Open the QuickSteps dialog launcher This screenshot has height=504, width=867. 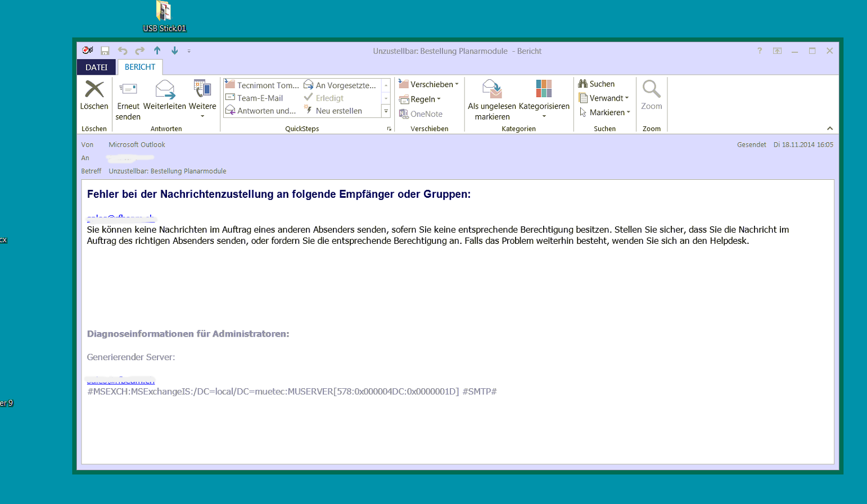click(389, 129)
